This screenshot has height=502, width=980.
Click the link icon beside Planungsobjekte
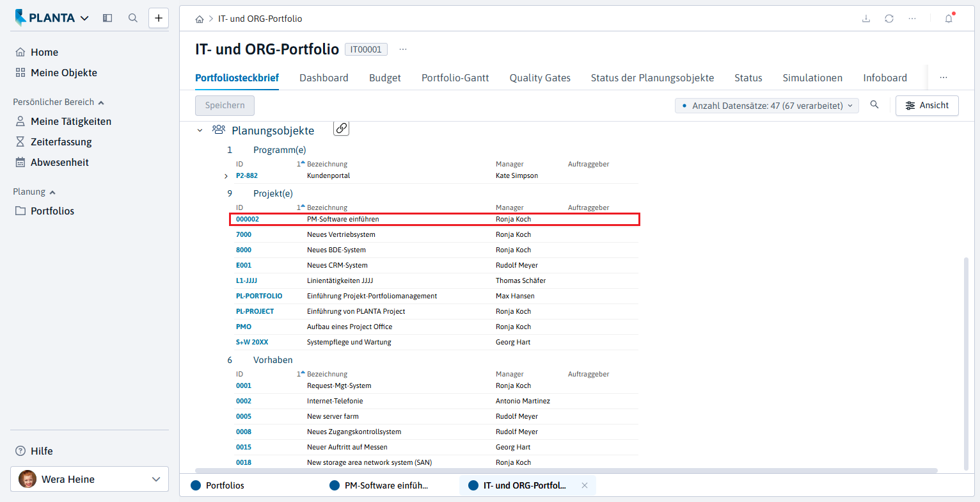click(x=342, y=129)
